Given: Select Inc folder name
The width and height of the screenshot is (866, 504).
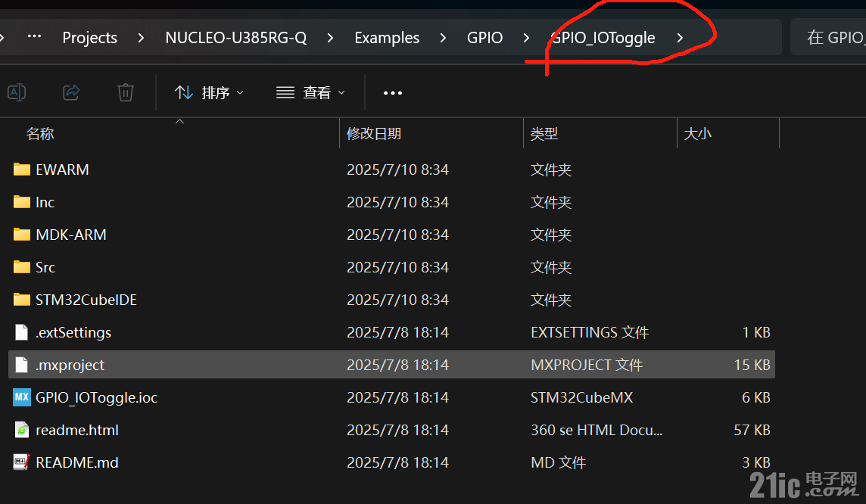Looking at the screenshot, I should 45,202.
